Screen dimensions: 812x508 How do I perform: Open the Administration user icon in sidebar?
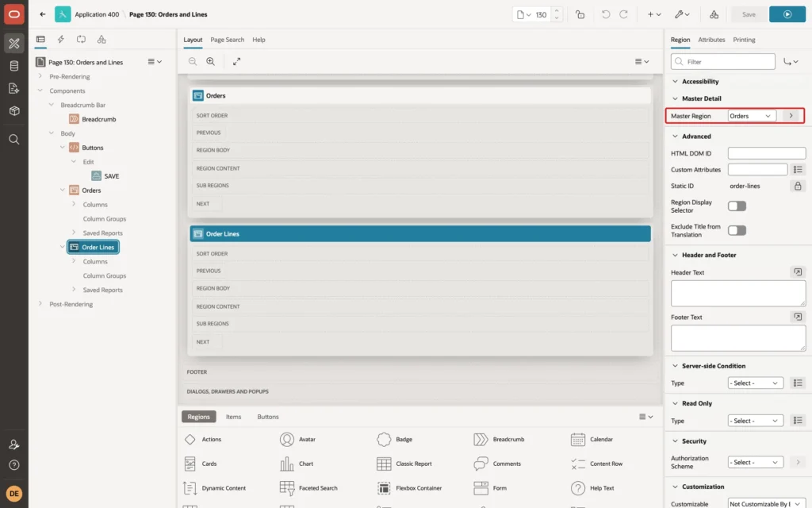[14, 444]
